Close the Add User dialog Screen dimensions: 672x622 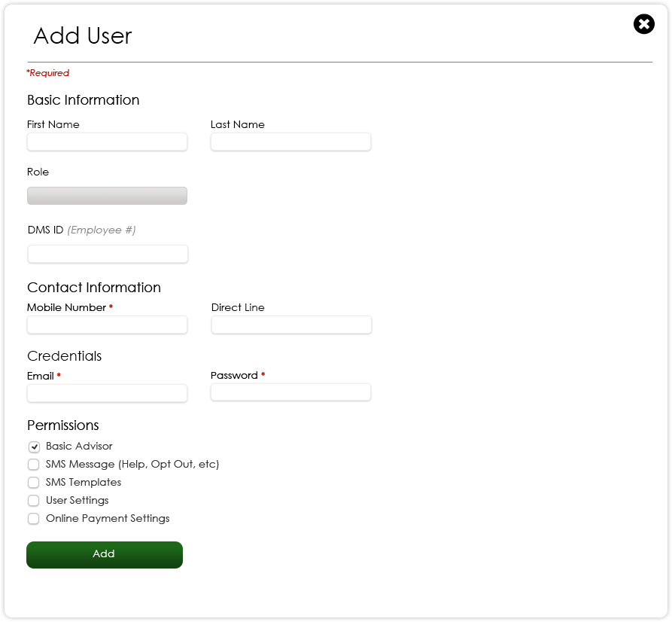tap(643, 24)
